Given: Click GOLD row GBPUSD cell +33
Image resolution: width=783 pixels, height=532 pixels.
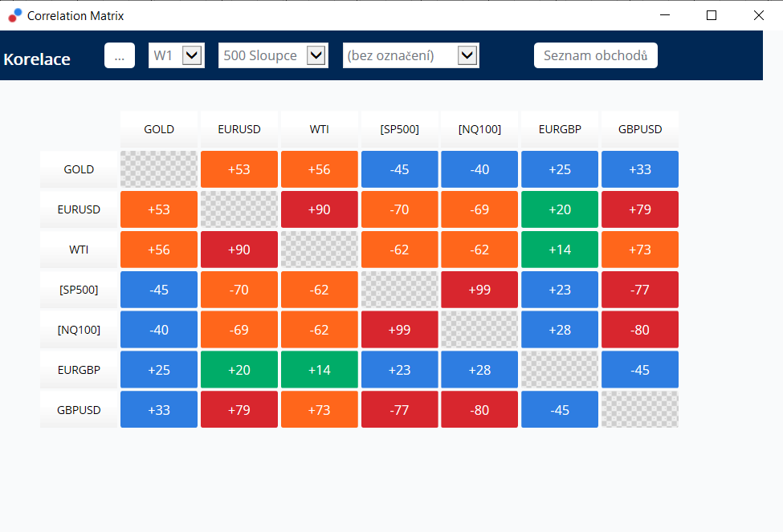Looking at the screenshot, I should (640, 169).
